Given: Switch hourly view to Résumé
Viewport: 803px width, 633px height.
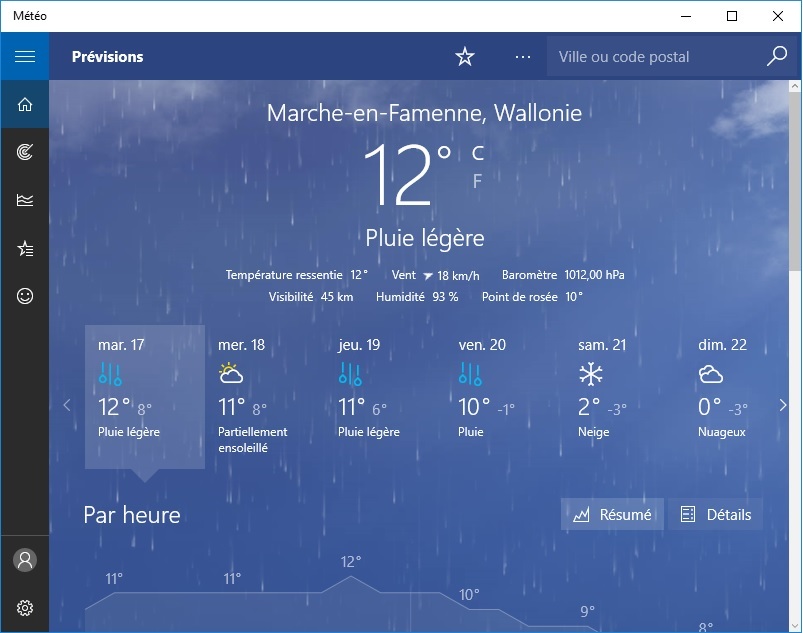Looking at the screenshot, I should 612,514.
